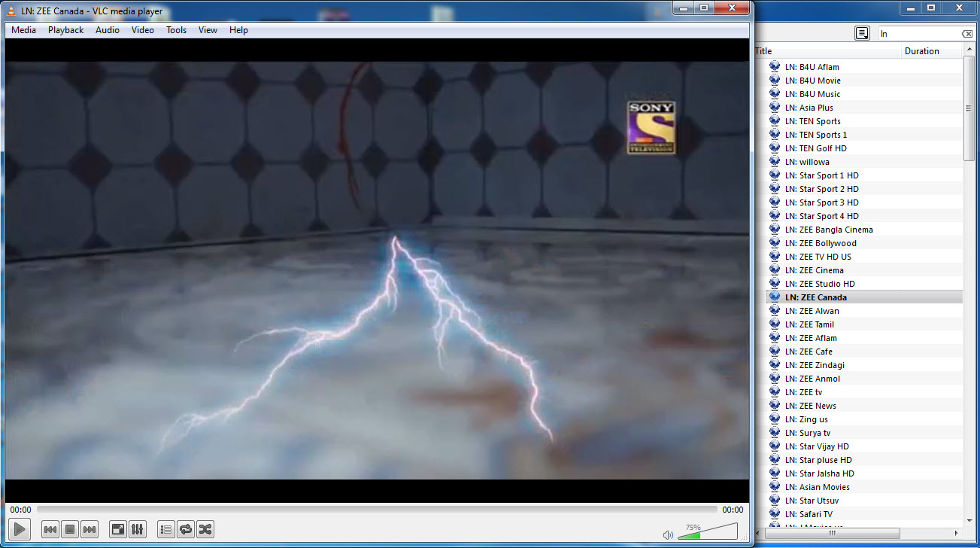Viewport: 980px width, 548px height.
Task: Click playlist vertical scrollbar thumb
Action: [x=969, y=108]
